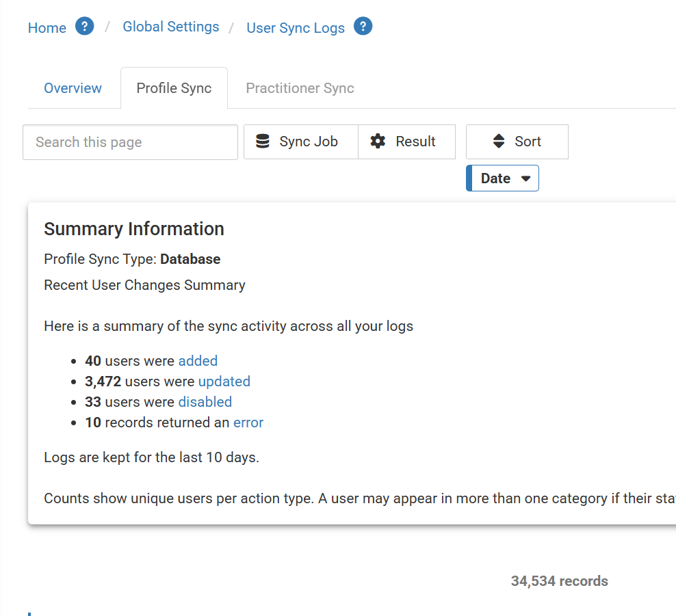View records that returned an error
The height and width of the screenshot is (616, 676).
pyautogui.click(x=248, y=423)
